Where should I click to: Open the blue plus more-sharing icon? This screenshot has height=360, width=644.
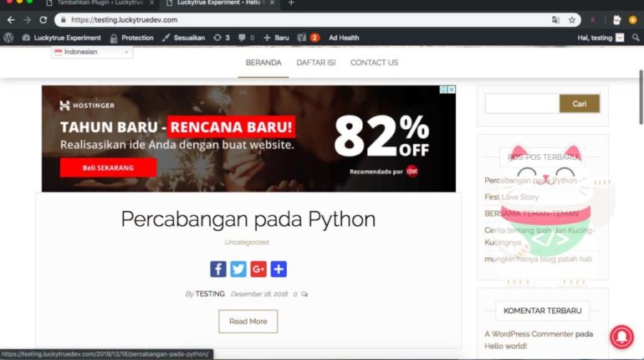point(279,269)
